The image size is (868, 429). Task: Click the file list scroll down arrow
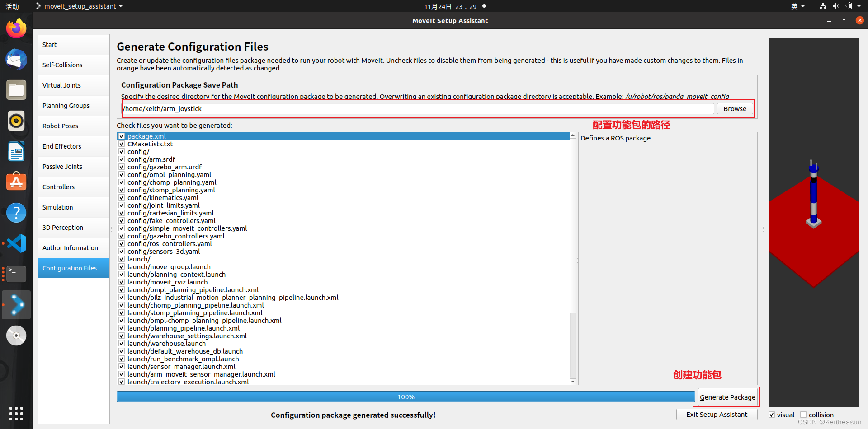pyautogui.click(x=573, y=382)
